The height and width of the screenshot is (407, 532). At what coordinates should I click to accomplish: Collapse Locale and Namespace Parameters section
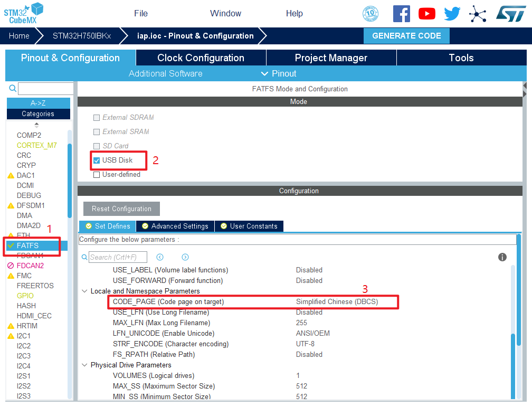(84, 291)
